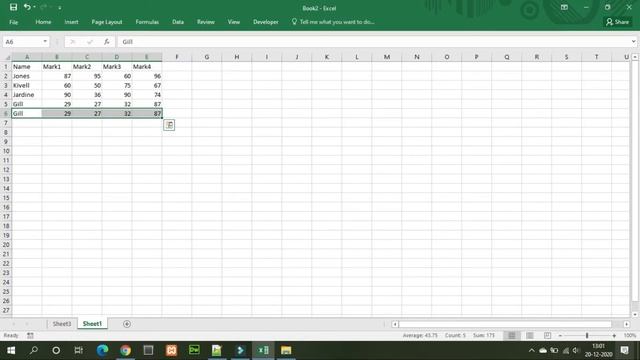Click vertical scrollbar down arrow
Viewport: 640px width, 360px height.
[635, 314]
